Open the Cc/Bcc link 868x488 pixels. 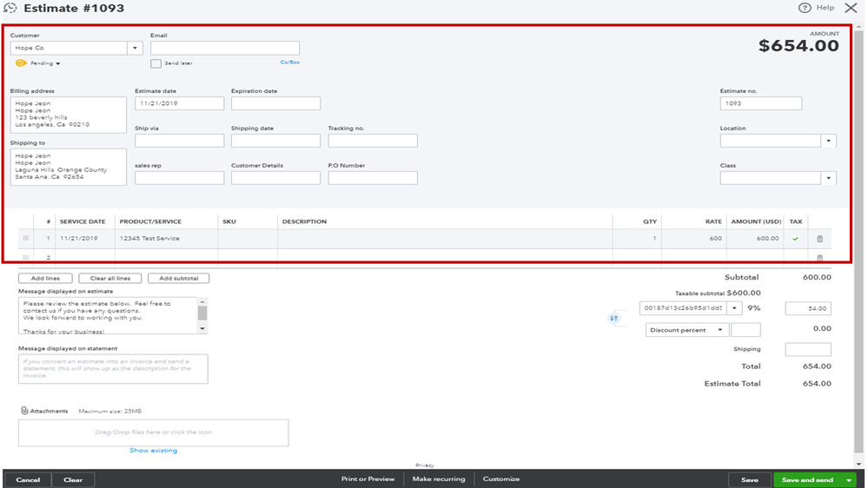click(x=289, y=63)
